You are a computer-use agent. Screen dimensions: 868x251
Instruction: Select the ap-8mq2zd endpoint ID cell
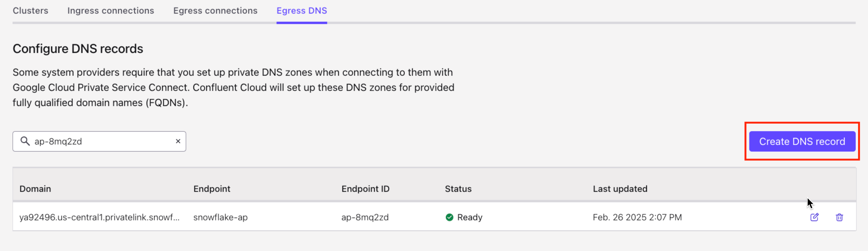pos(364,217)
